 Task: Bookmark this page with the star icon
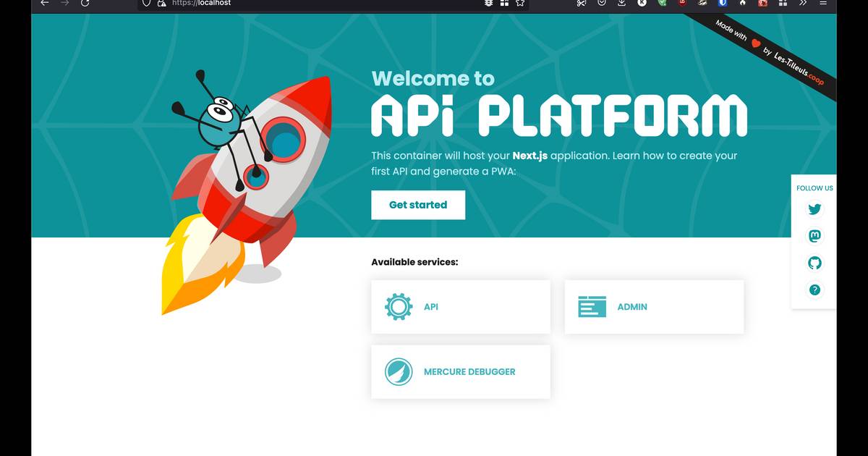tap(519, 4)
